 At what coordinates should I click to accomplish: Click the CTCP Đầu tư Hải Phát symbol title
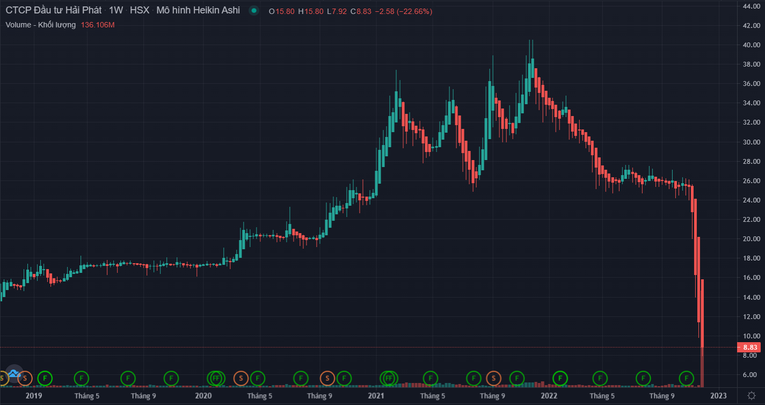[53, 10]
